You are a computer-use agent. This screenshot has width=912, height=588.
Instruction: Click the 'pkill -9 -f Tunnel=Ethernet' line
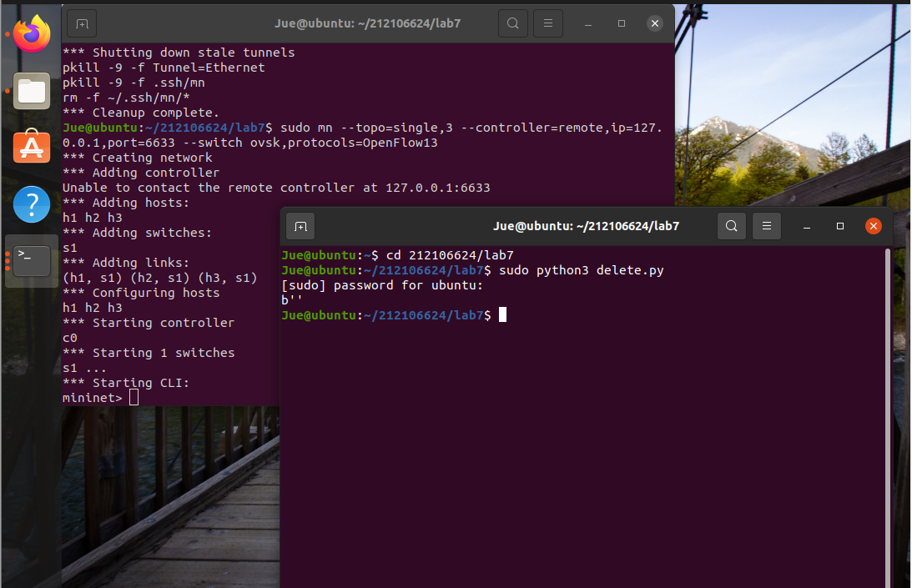164,68
